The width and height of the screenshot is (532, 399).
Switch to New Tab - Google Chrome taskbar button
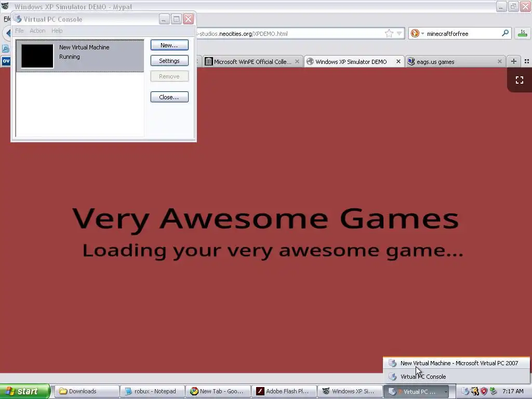(218, 391)
